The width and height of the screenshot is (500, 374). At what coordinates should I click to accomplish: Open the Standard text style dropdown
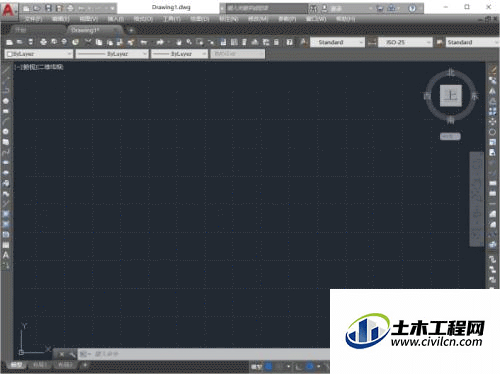click(337, 42)
